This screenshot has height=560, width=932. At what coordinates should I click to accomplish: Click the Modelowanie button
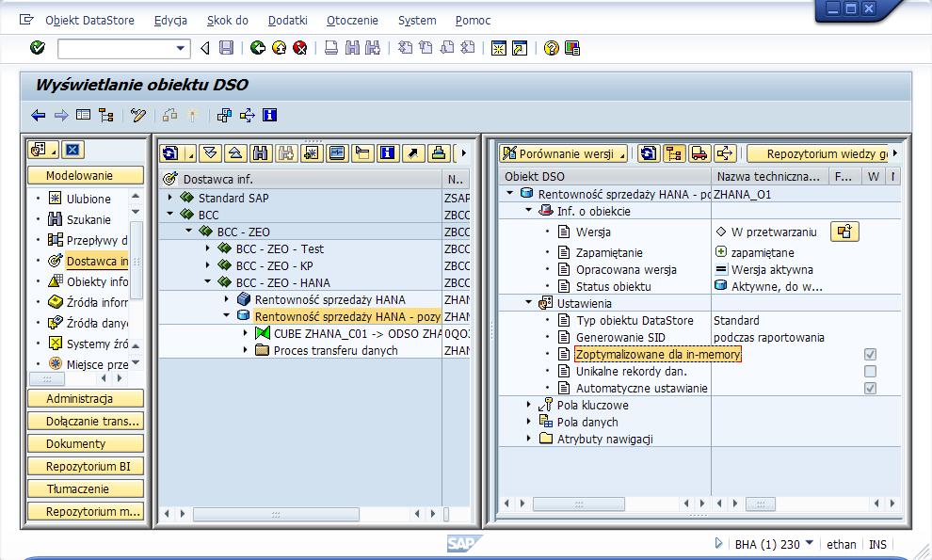[x=86, y=175]
